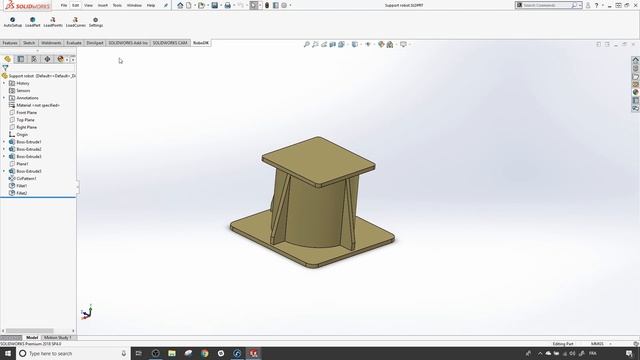Open the ConfigurationManager tab icon

pyautogui.click(x=34, y=59)
